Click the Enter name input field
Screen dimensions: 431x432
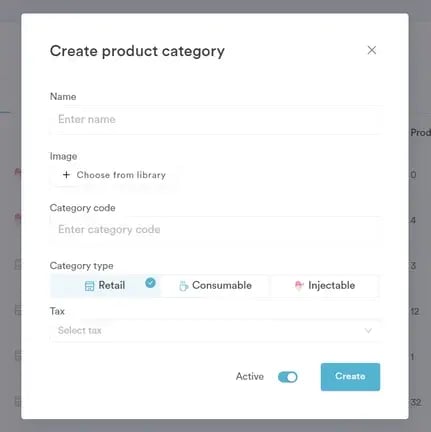[x=215, y=119]
